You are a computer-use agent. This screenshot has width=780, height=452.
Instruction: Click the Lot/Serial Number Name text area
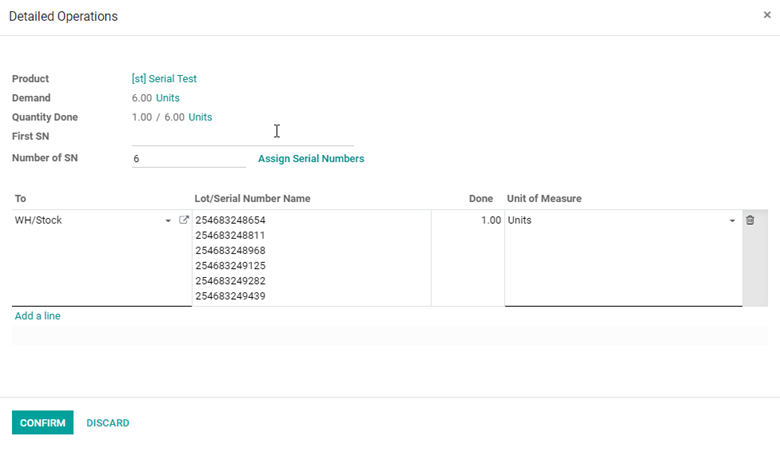(x=311, y=258)
